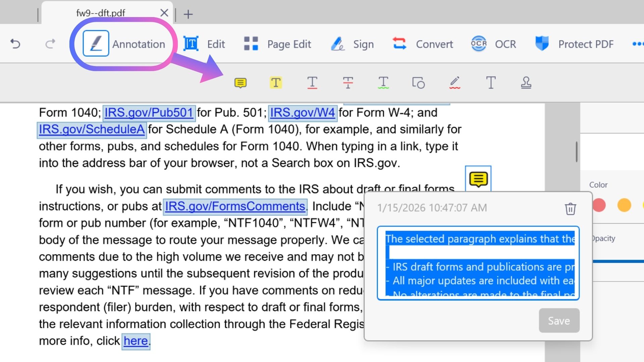Open a new tab with plus button
Viewport: 644px width, 362px height.
coord(188,14)
